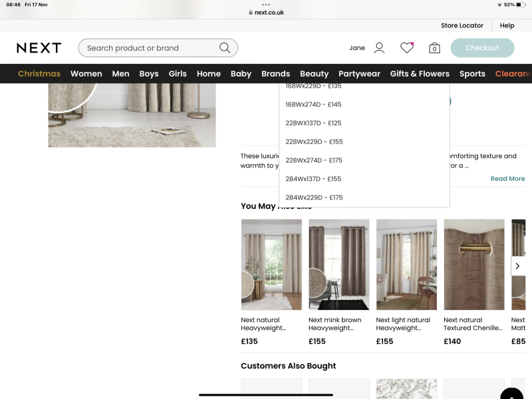Open the Men menu

[x=120, y=74]
